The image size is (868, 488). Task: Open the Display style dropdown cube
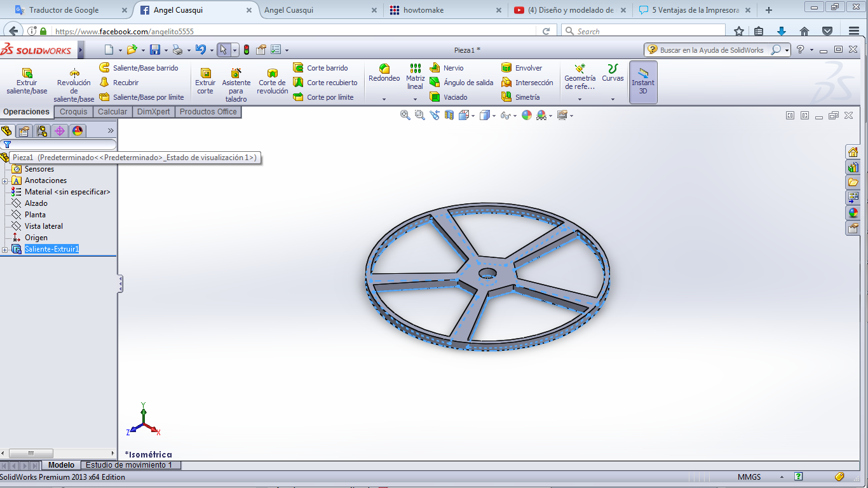tap(487, 115)
